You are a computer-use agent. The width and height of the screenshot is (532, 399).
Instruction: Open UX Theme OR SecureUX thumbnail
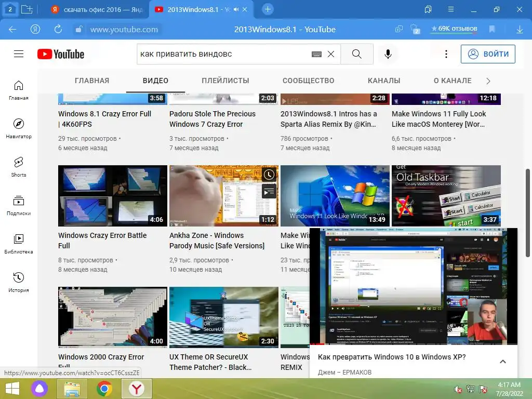(224, 317)
